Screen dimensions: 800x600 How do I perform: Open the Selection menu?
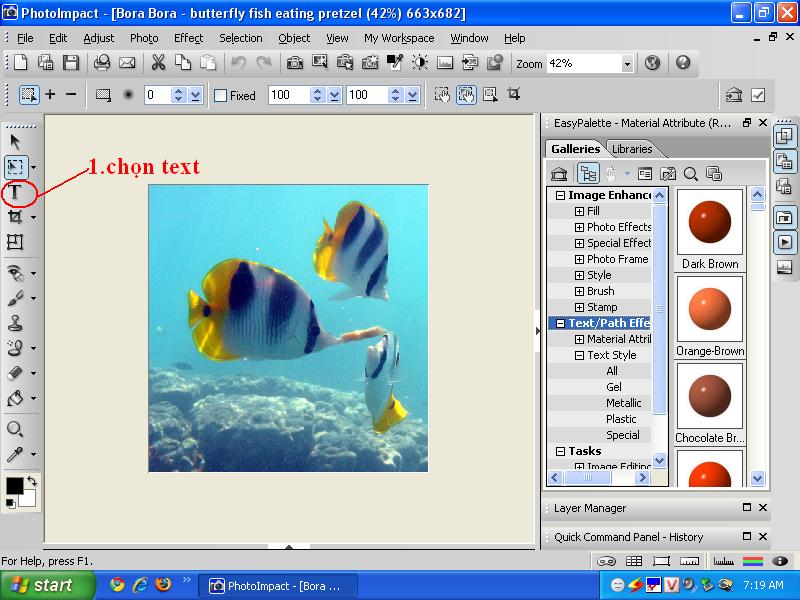click(240, 38)
